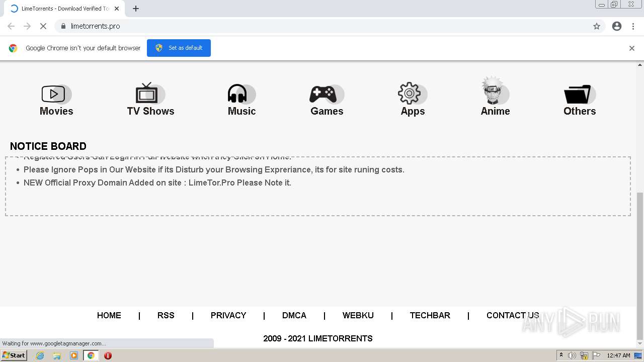Screen dimensions: 644x362
Task: Click the LimeTor.Pro proxy domain notice
Action: click(157, 183)
